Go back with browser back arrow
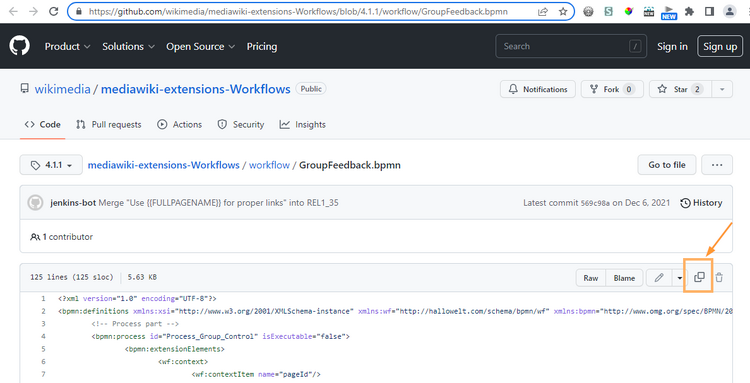750x383 pixels. tap(13, 11)
